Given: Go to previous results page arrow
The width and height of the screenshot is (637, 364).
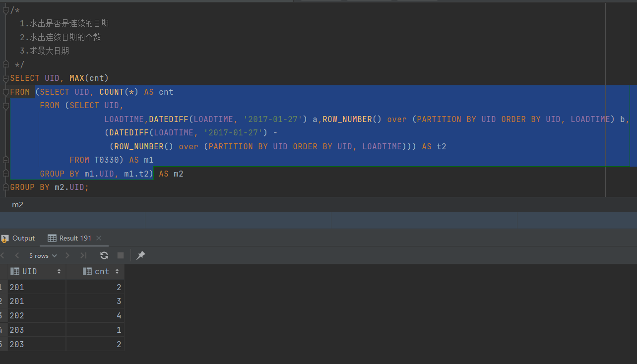Looking at the screenshot, I should point(17,255).
